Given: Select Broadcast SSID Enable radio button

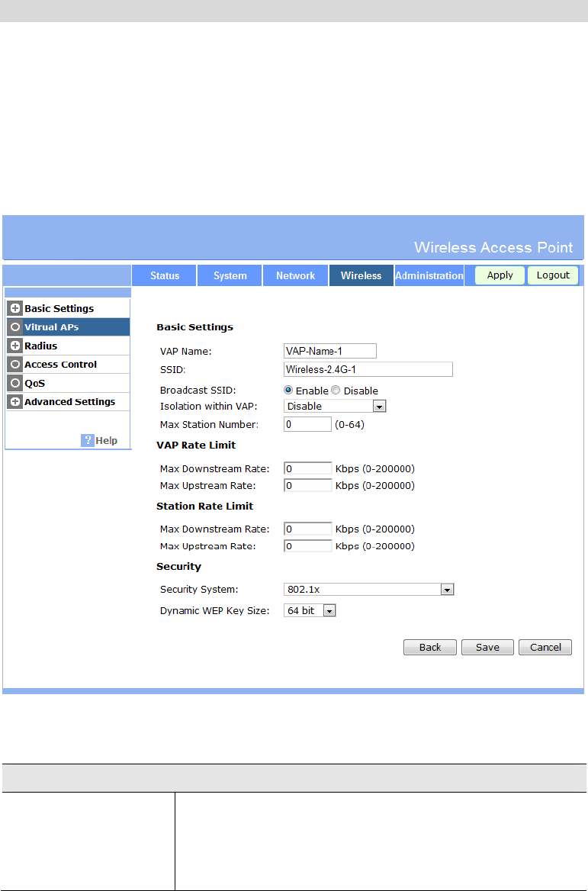Looking at the screenshot, I should (x=288, y=391).
